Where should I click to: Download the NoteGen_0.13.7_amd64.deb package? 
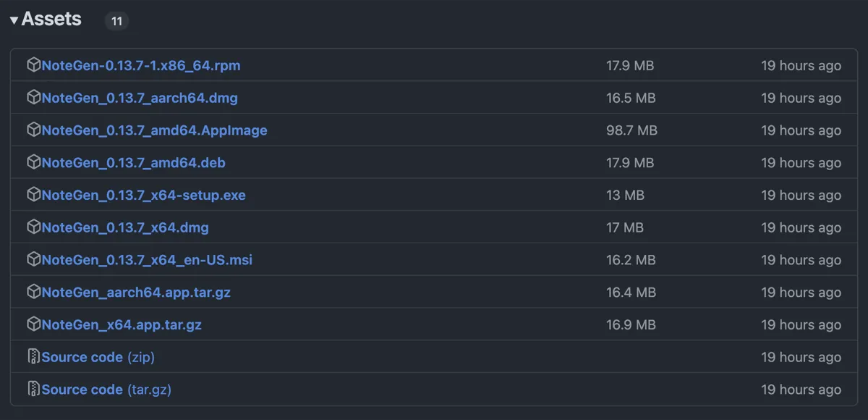pos(134,163)
